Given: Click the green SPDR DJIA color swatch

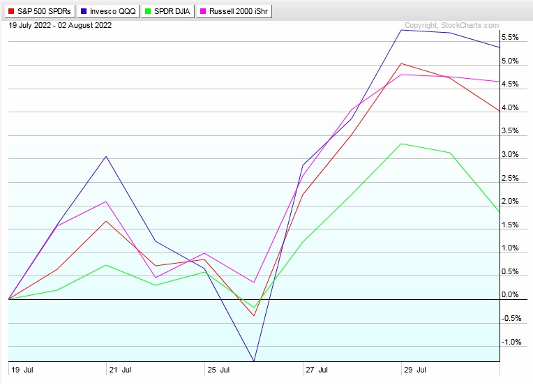Looking at the screenshot, I should coord(148,11).
